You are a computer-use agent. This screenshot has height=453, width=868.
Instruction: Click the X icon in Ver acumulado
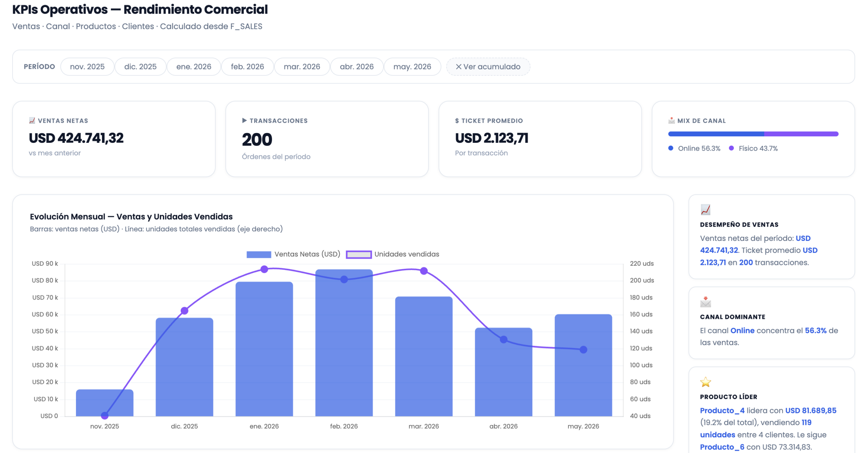[458, 67]
